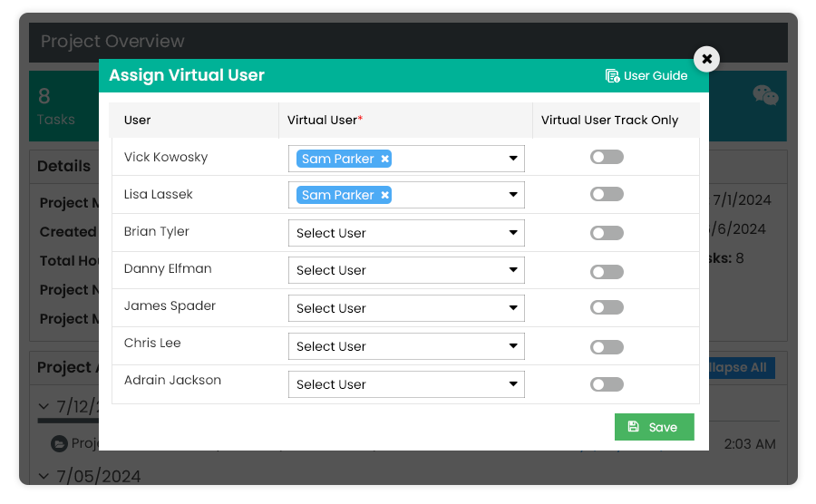Click the Vick Kowosky user name

pyautogui.click(x=166, y=157)
